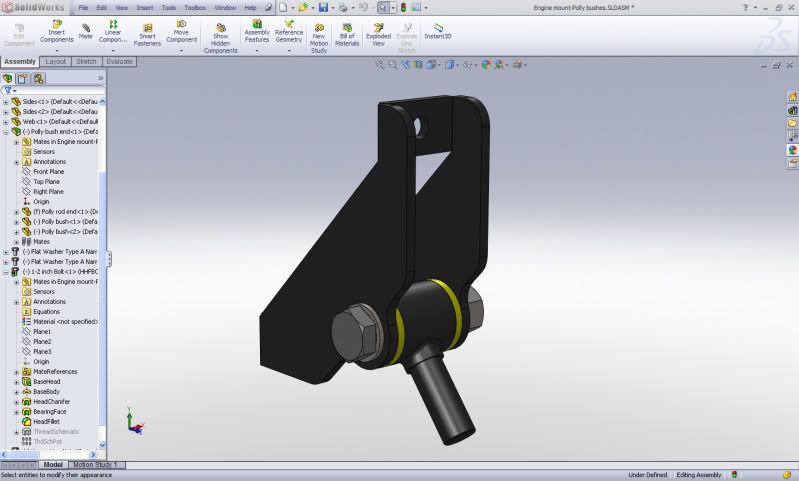Collapse the Polly bush end component
799x481 pixels.
coord(6,132)
